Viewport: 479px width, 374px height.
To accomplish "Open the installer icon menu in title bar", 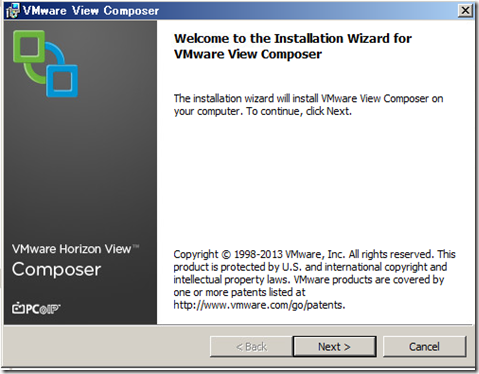I will (13, 11).
